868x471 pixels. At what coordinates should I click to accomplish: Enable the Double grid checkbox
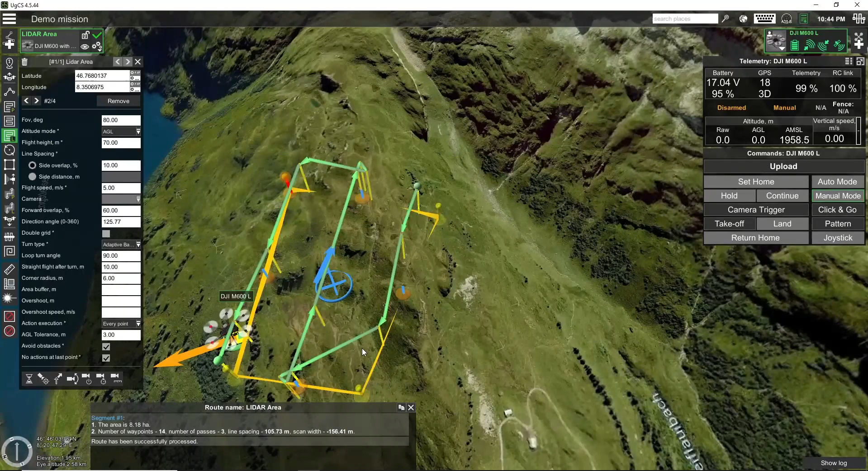pyautogui.click(x=106, y=233)
